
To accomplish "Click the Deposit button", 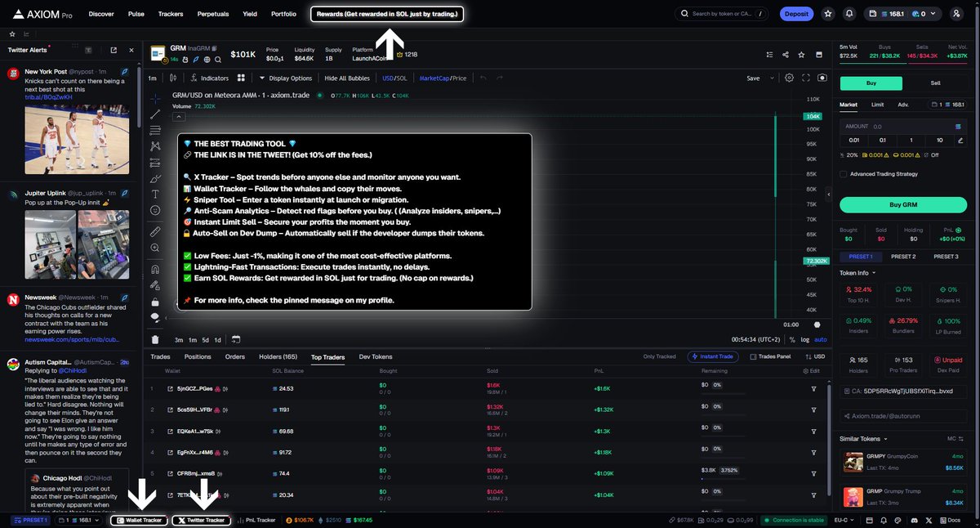I will pos(795,14).
